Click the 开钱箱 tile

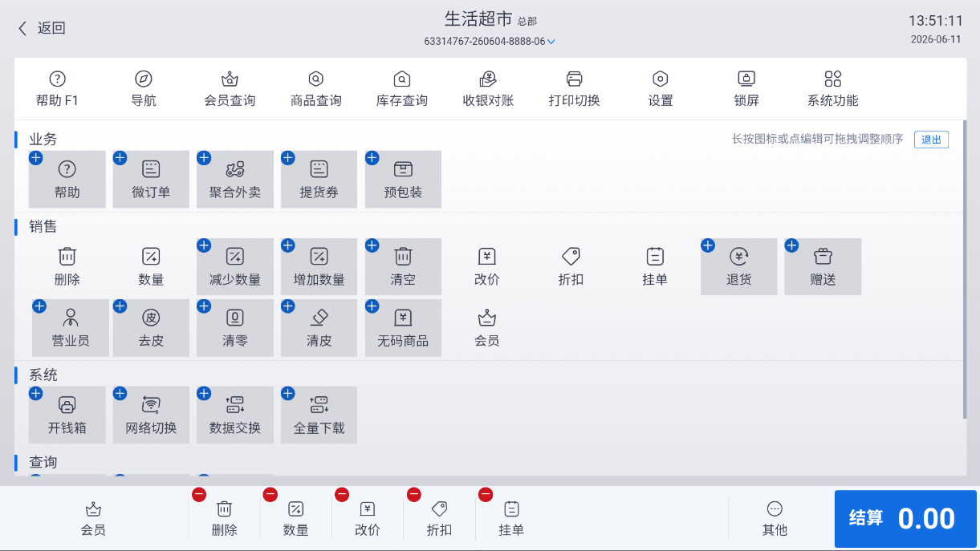click(67, 415)
